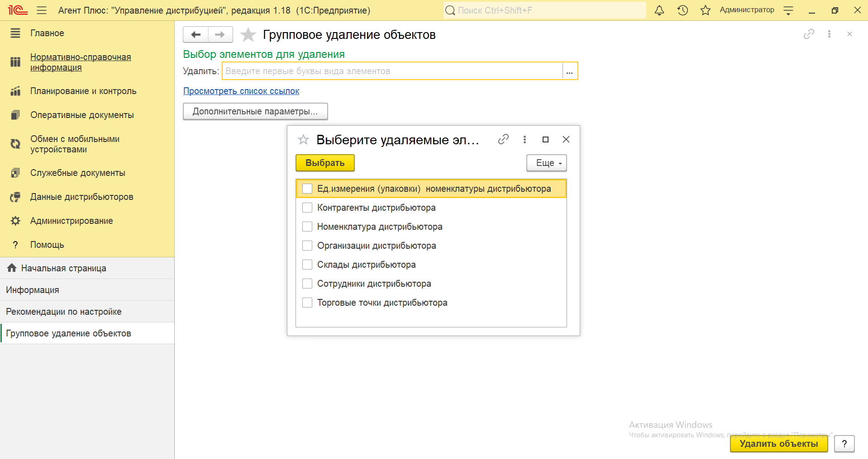Image resolution: width=868 pixels, height=459 pixels.
Task: Open favorites star in top bar
Action: (x=705, y=10)
